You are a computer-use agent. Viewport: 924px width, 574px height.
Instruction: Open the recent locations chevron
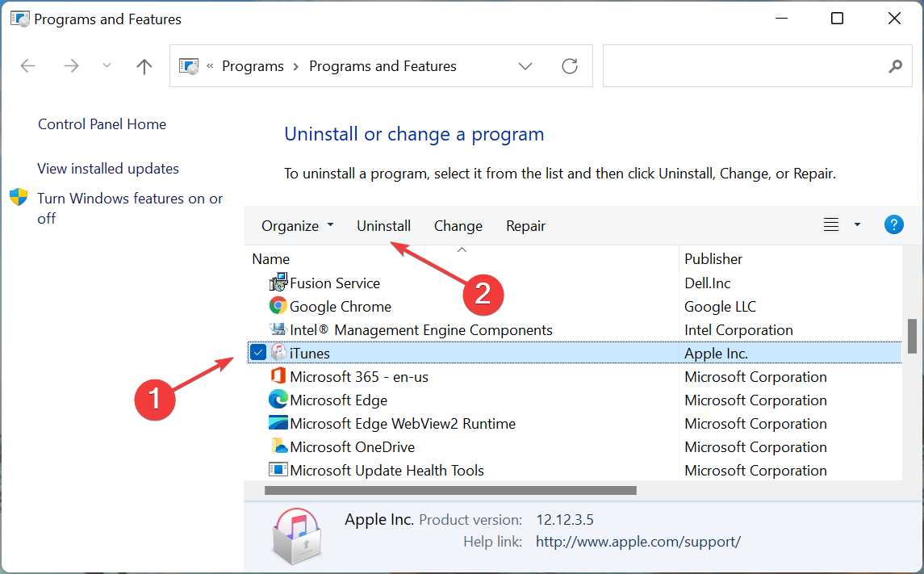tap(107, 66)
